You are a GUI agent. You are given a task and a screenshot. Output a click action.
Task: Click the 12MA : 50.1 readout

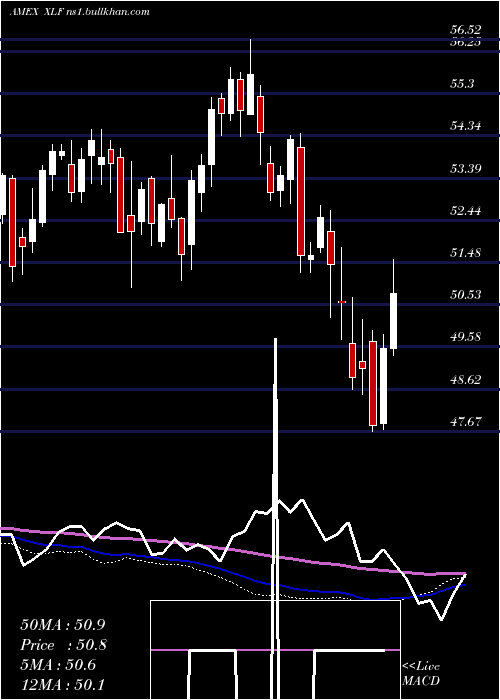pyautogui.click(x=63, y=684)
